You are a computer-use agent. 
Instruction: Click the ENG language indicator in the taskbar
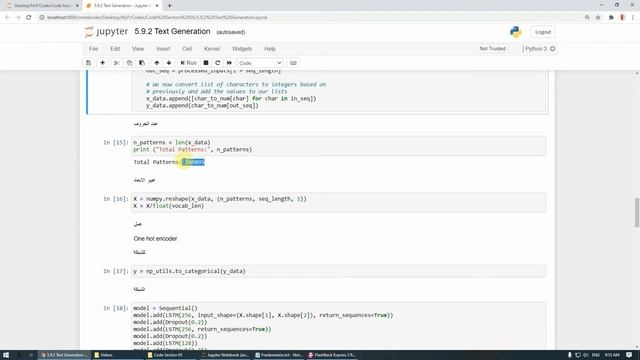coord(596,355)
